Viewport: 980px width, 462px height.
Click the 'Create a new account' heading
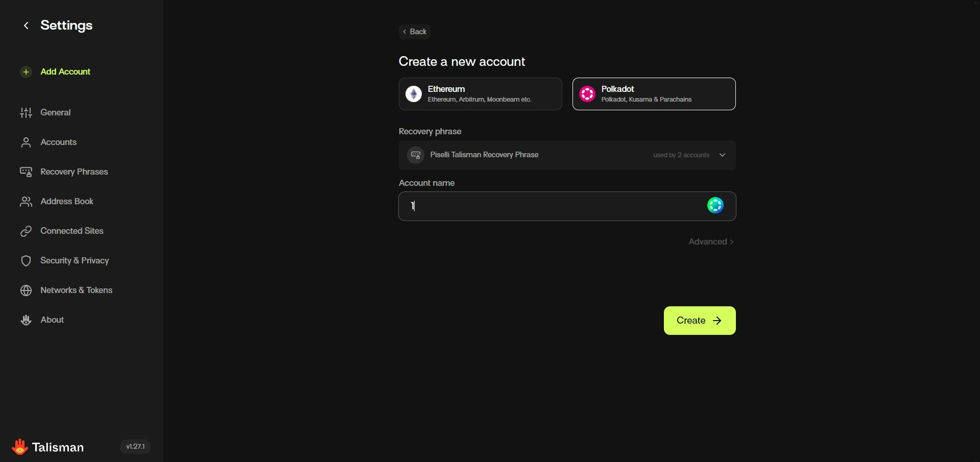point(462,62)
